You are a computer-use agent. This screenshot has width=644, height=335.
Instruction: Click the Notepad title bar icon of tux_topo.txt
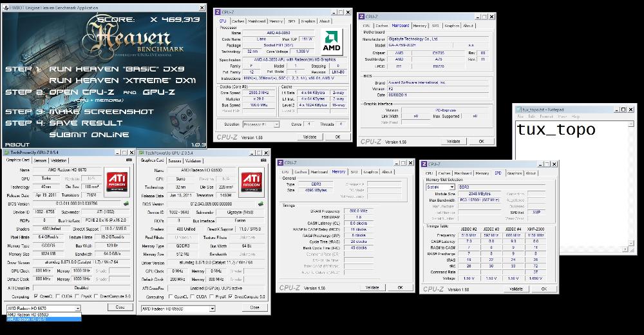click(x=518, y=110)
